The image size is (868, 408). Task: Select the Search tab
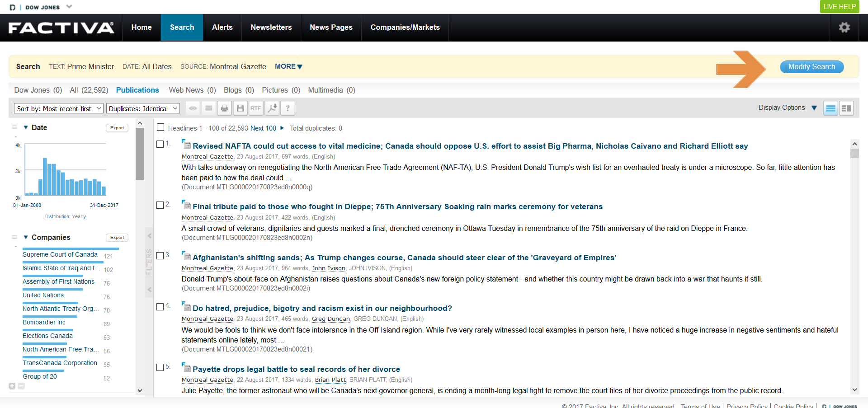(182, 28)
